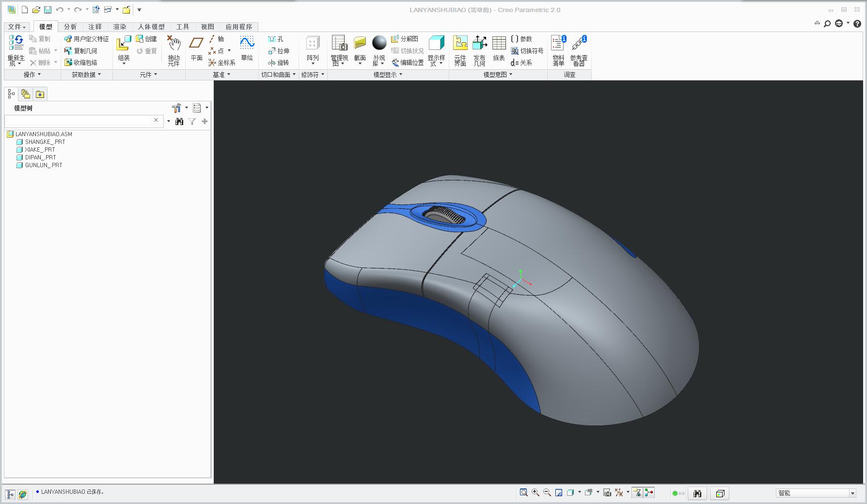Expand the Operations (操作) group dropdown
Image resolution: width=867 pixels, height=504 pixels.
[32, 75]
